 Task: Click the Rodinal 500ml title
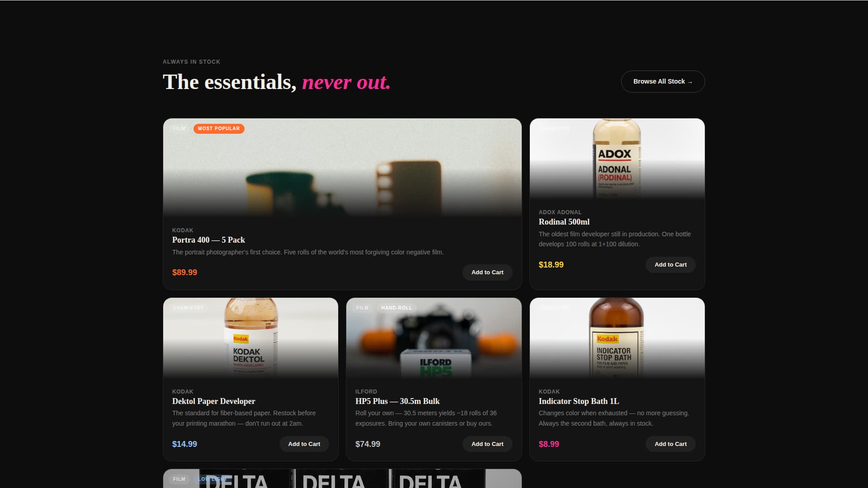pos(564,222)
